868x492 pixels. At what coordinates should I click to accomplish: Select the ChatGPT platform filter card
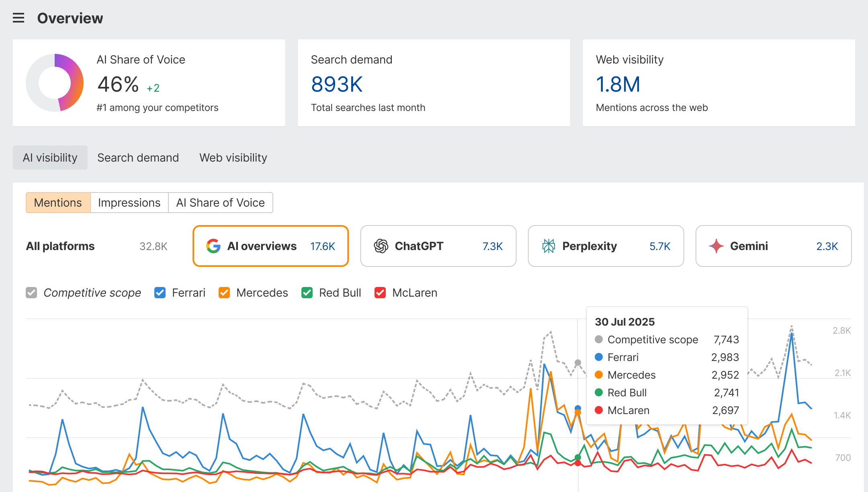pyautogui.click(x=438, y=246)
